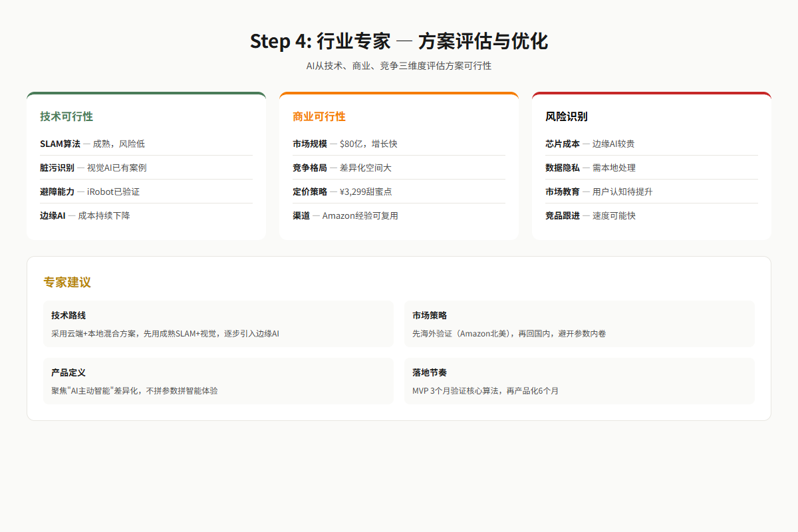
Task: Click the 产品定义 recommendation title
Action: coord(68,372)
